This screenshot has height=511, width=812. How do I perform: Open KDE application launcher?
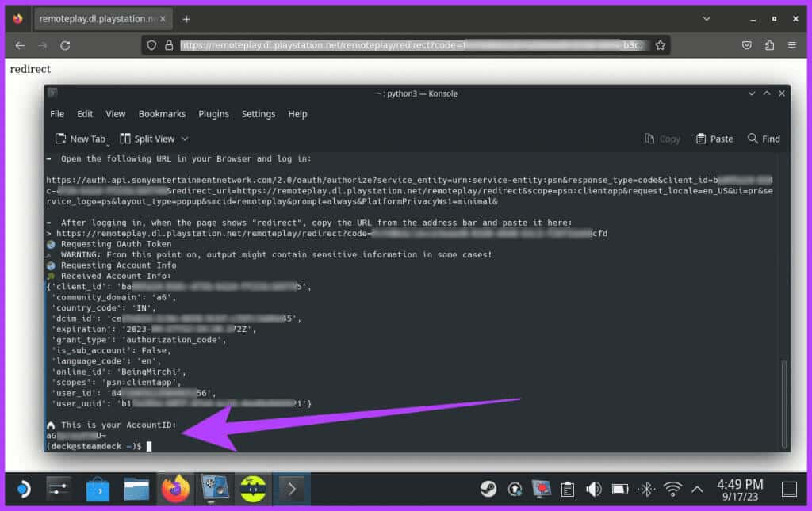[x=22, y=489]
